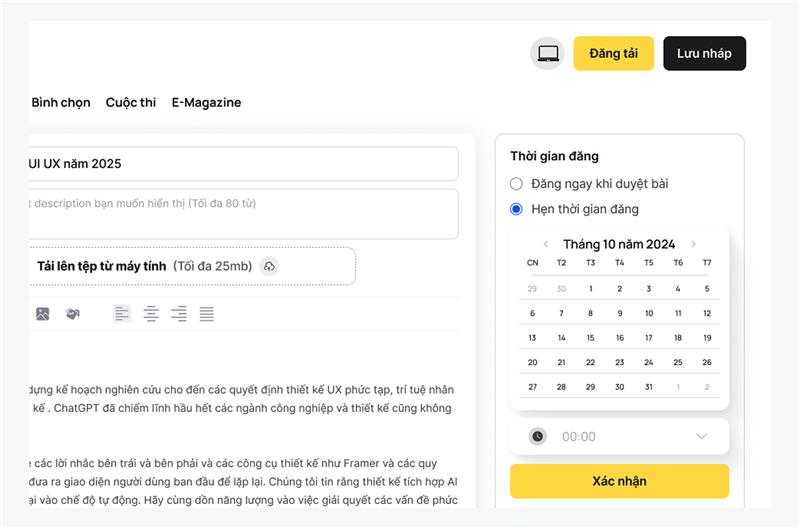This screenshot has width=800, height=528.
Task: Align text left
Action: click(122, 314)
